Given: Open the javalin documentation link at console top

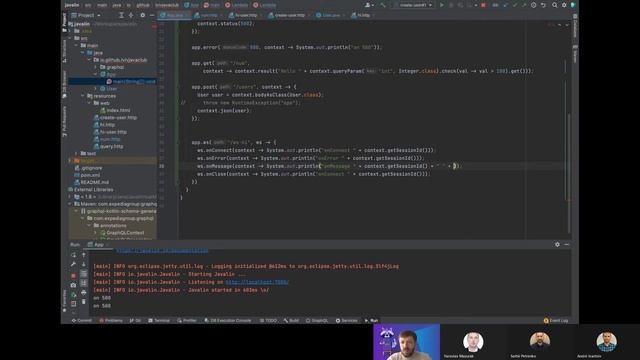Looking at the screenshot, I should [162, 250].
